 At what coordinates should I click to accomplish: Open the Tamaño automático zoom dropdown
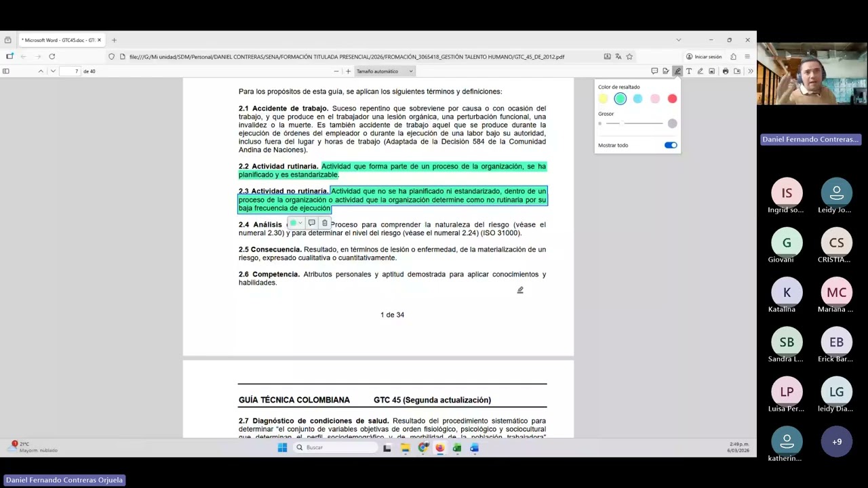click(x=384, y=71)
